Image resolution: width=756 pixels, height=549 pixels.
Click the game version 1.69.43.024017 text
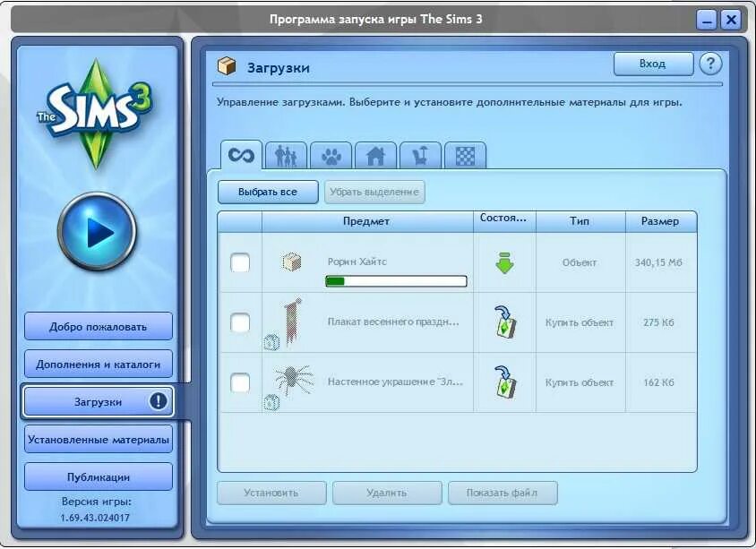96,518
